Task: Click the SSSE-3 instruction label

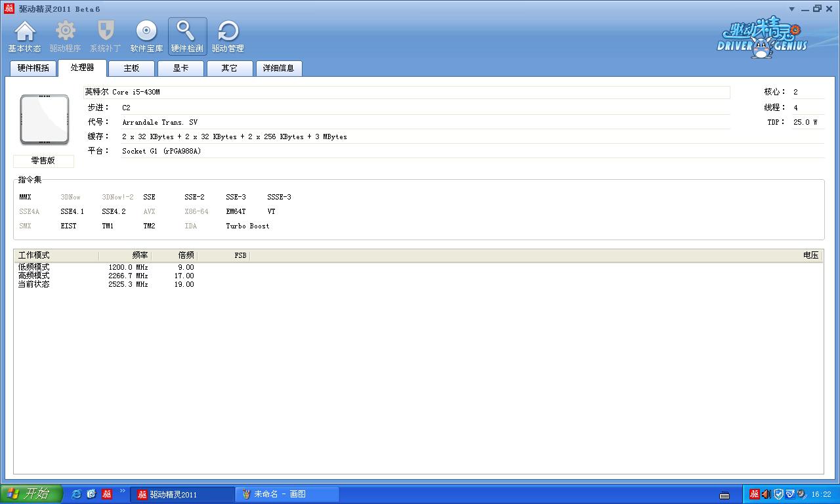Action: point(279,197)
